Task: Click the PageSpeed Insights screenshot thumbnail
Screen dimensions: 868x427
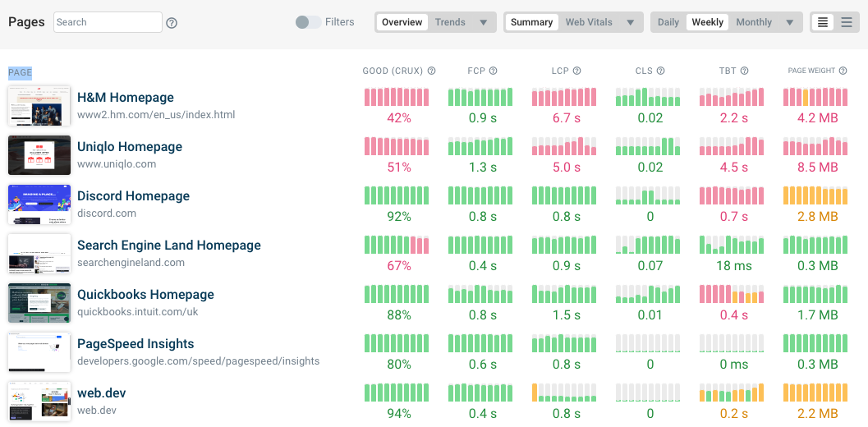Action: pos(39,352)
